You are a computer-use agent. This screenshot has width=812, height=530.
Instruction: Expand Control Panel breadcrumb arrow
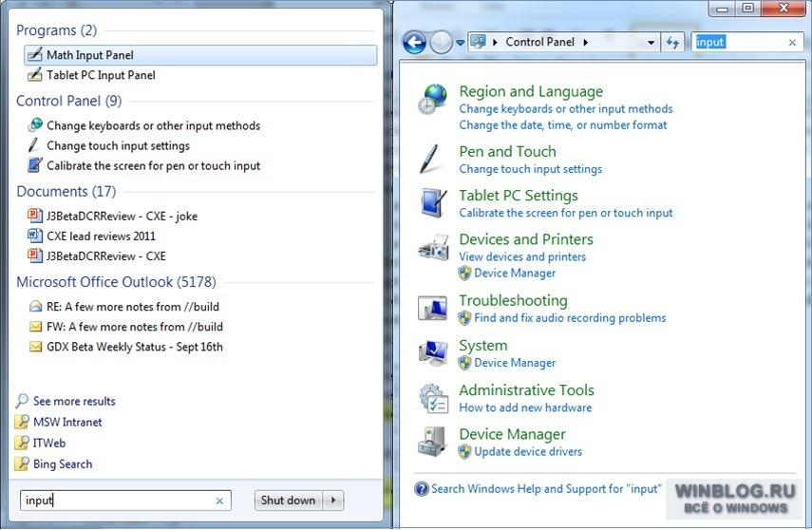point(585,43)
